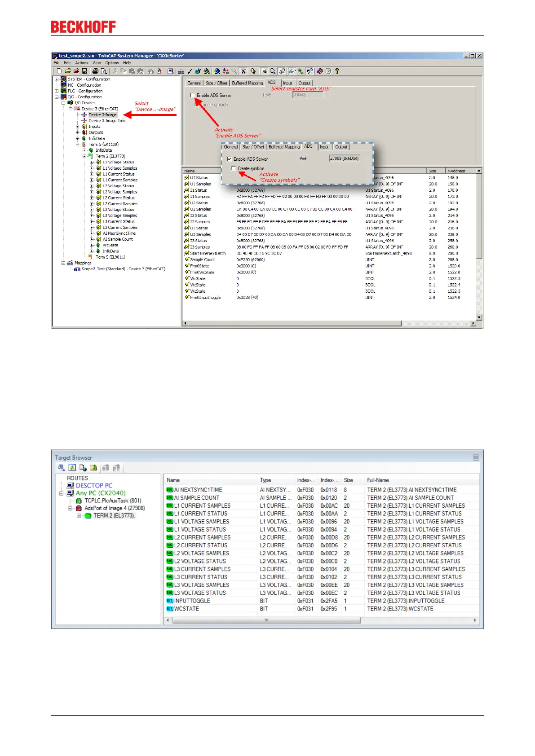Click the checkmark Check Configuration toolbar icon
The height and width of the screenshot is (756, 535).
(190, 71)
